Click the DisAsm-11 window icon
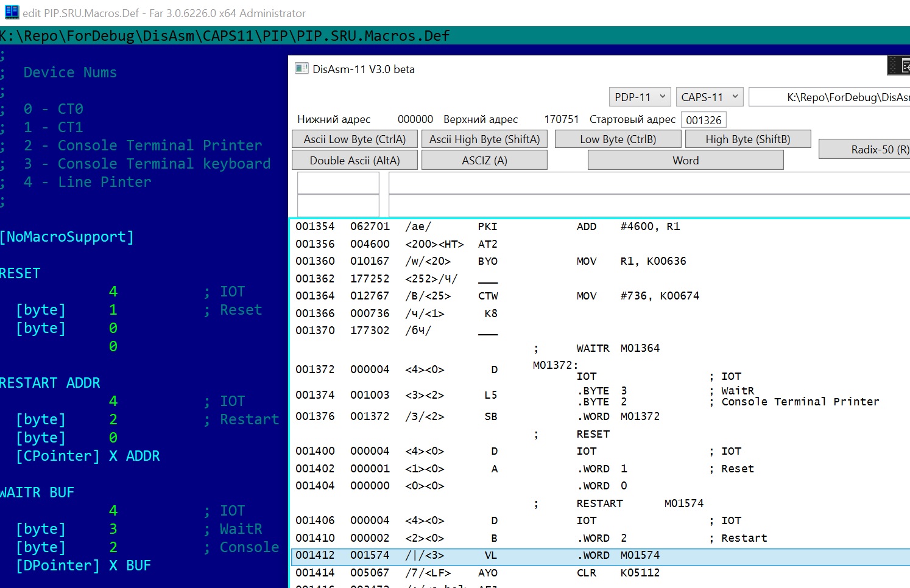This screenshot has height=588, width=910. point(302,69)
